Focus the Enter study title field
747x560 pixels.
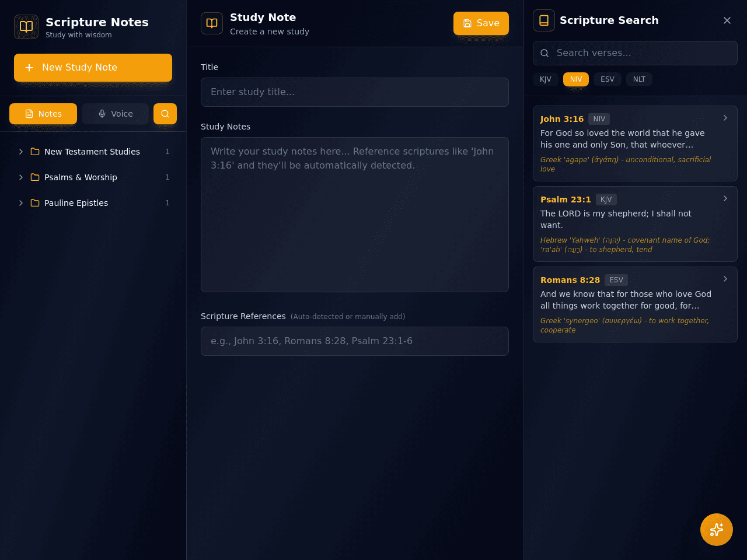pos(355,92)
